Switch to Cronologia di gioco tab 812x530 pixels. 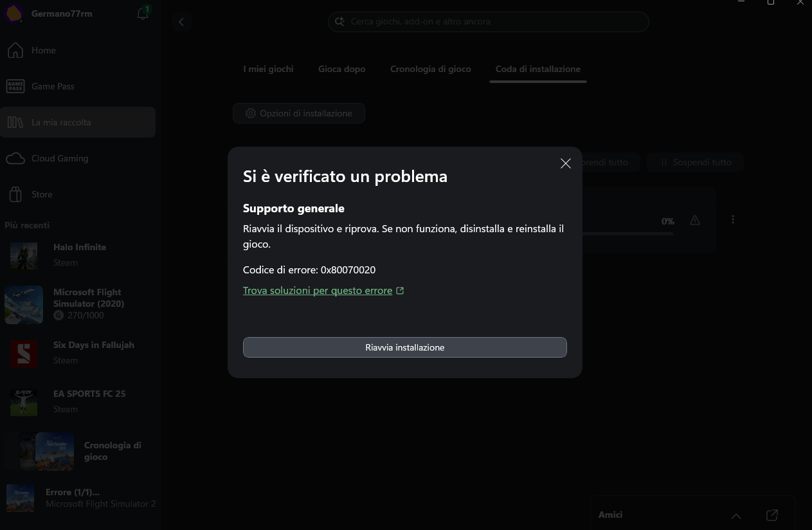click(x=430, y=69)
